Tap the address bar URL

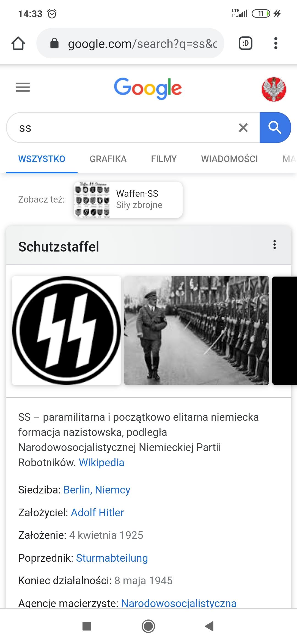pyautogui.click(x=142, y=44)
